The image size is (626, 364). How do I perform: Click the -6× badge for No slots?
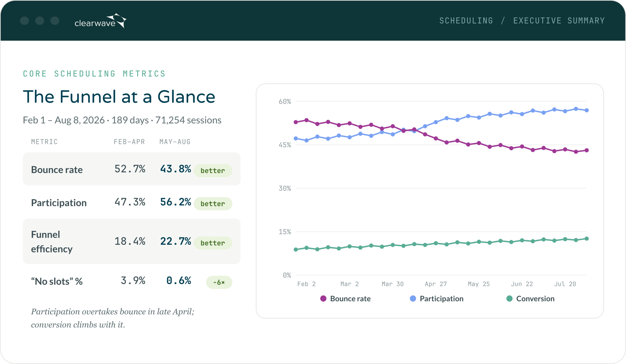click(x=219, y=282)
